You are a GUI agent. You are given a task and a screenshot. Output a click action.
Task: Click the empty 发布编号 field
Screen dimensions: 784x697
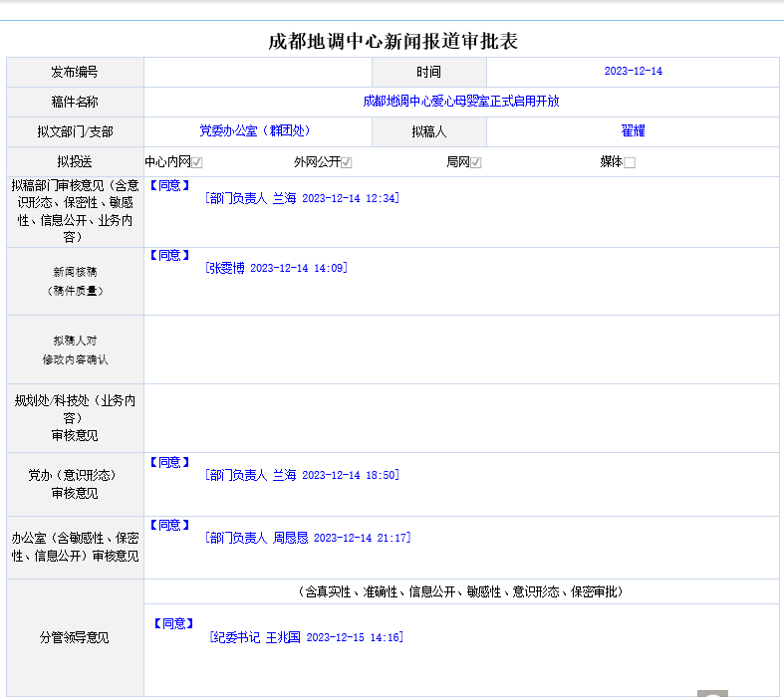[x=258, y=72]
